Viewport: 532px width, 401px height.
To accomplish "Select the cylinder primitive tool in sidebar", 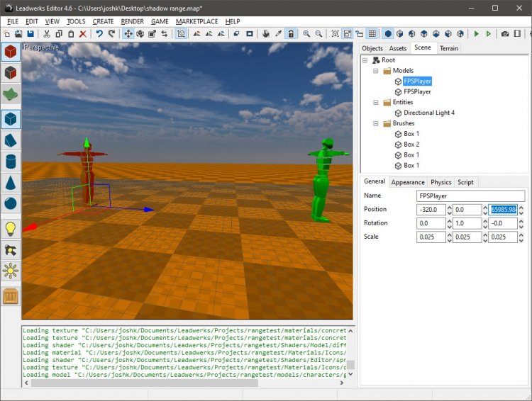I will (11, 162).
